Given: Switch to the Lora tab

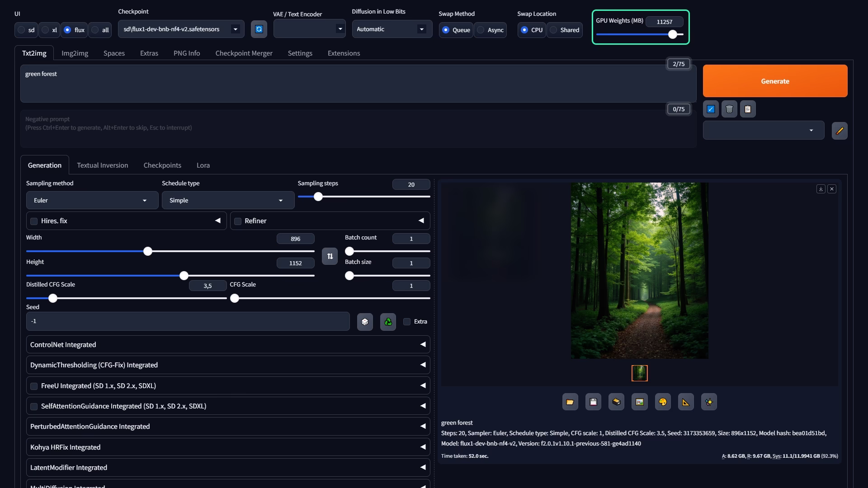Looking at the screenshot, I should point(203,165).
